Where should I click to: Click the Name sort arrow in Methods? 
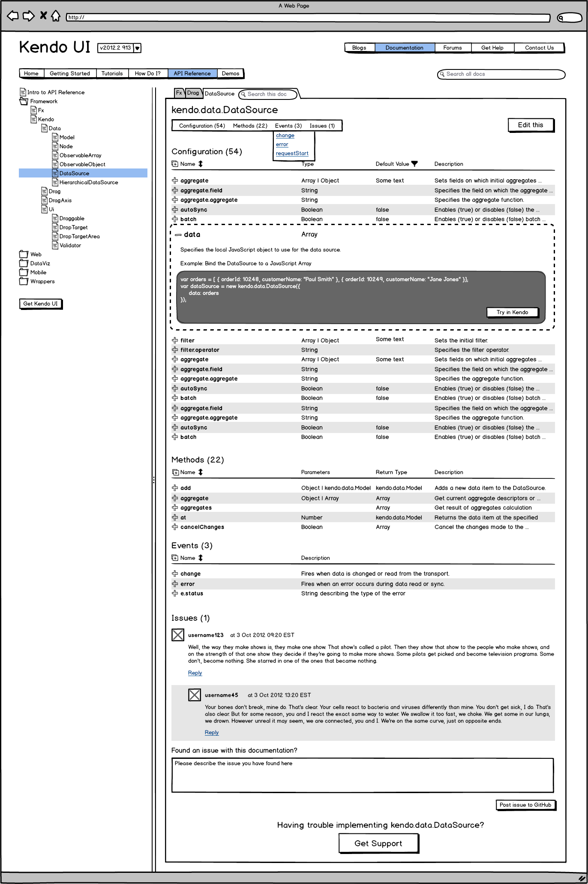point(200,472)
